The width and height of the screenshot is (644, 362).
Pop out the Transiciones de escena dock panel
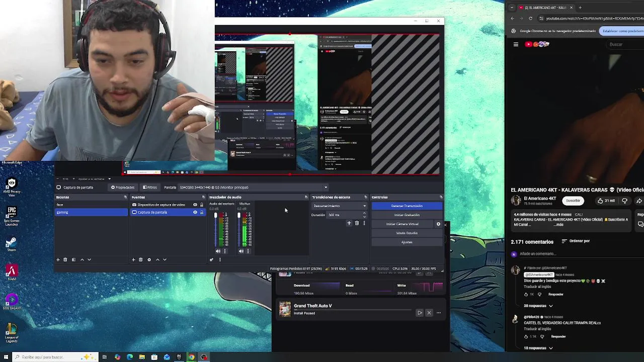coord(366,197)
